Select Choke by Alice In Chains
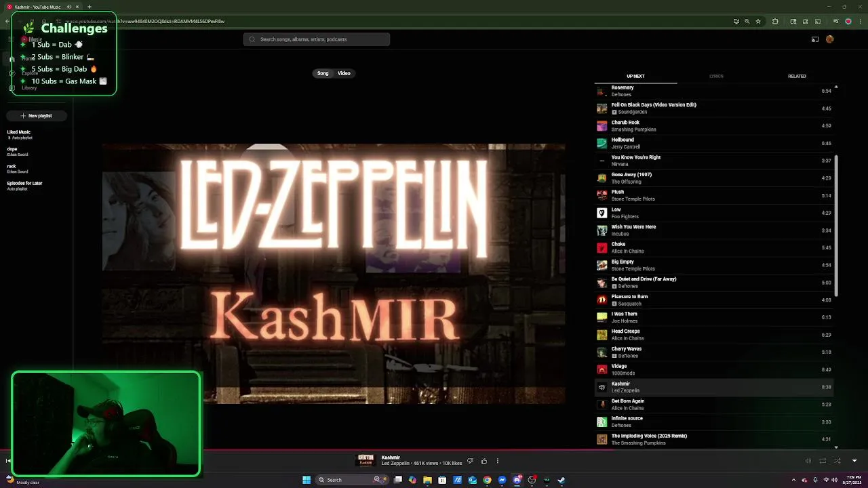This screenshot has width=868, height=488. (x=715, y=247)
